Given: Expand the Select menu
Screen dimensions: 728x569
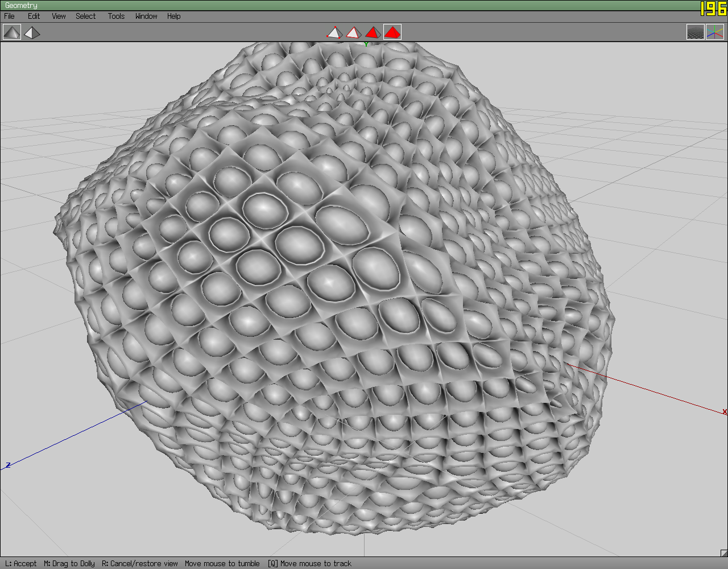Looking at the screenshot, I should pos(86,16).
